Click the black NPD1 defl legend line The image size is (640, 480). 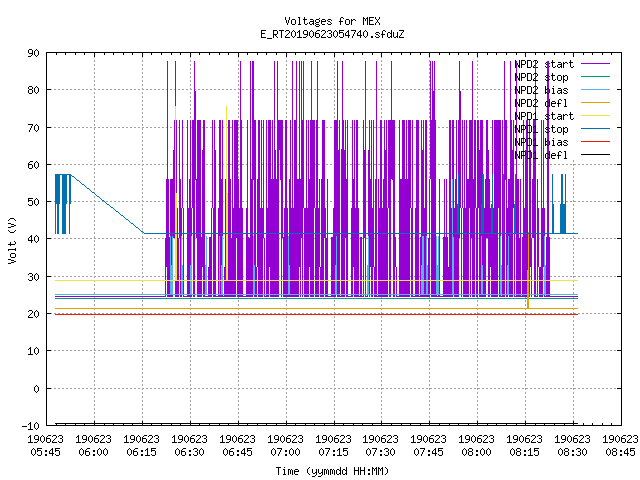[595, 155]
